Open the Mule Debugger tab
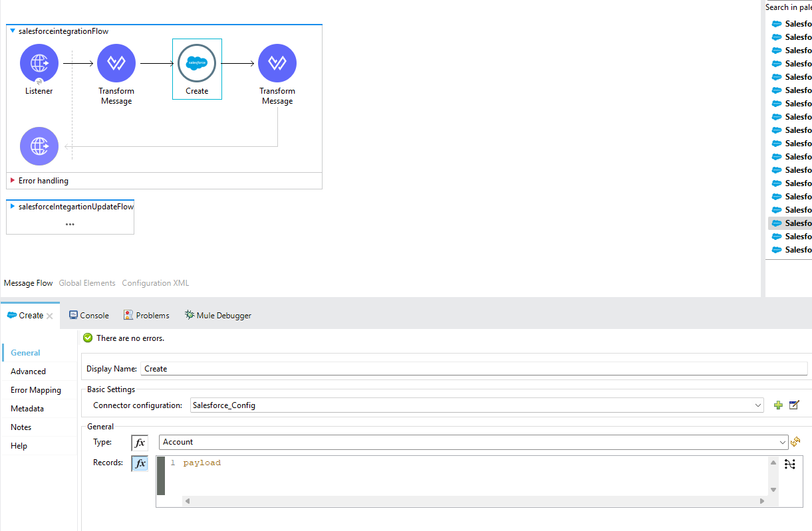 click(218, 316)
